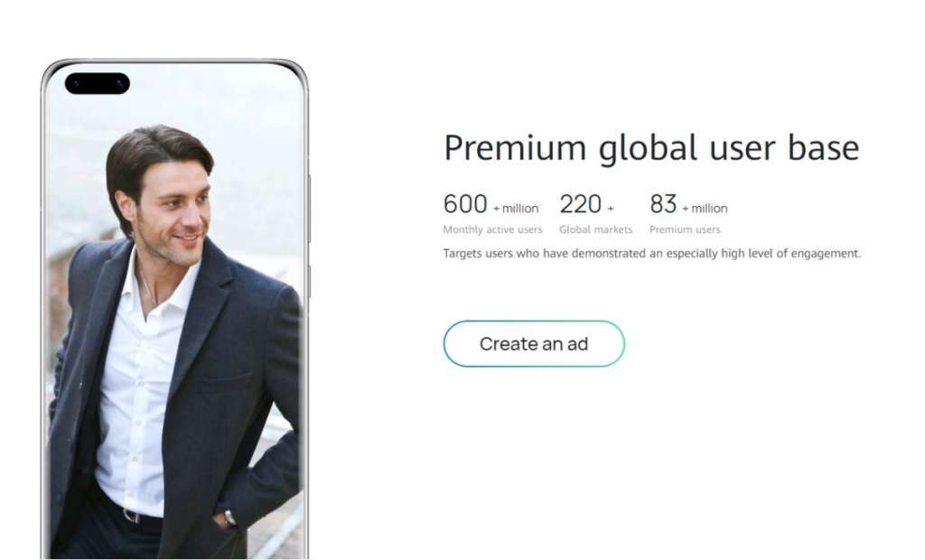The height and width of the screenshot is (560, 925).
Task: Click the belt buckle in phone photo
Action: coord(132,516)
